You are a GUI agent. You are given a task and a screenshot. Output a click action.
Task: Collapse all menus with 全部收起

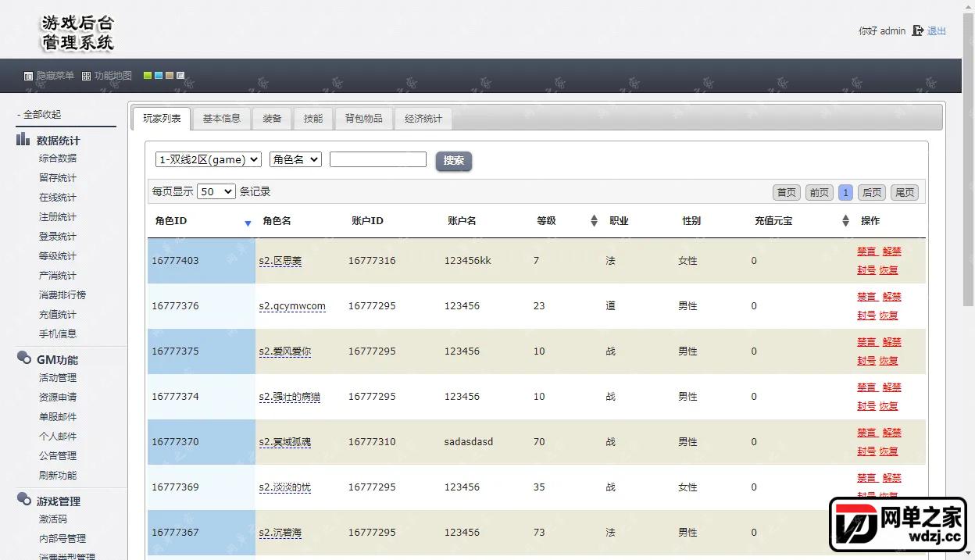41,115
